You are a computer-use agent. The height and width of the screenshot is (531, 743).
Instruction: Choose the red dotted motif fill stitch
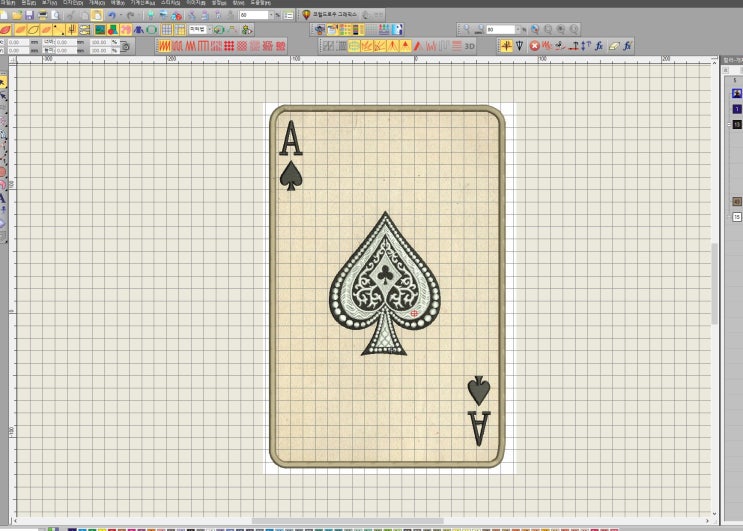click(229, 46)
